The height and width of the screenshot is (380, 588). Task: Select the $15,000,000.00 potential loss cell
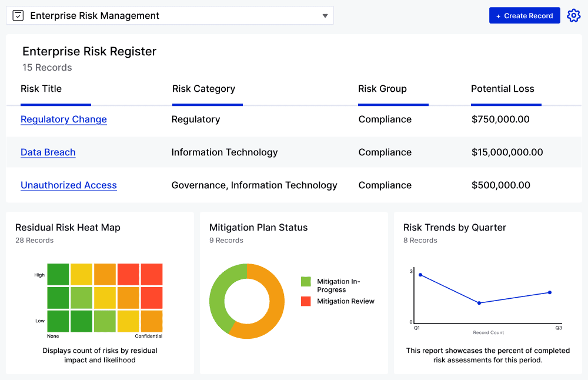coord(507,152)
